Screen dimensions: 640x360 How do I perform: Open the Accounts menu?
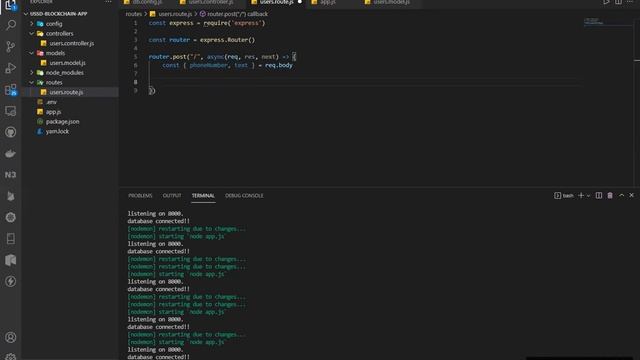click(x=11, y=337)
